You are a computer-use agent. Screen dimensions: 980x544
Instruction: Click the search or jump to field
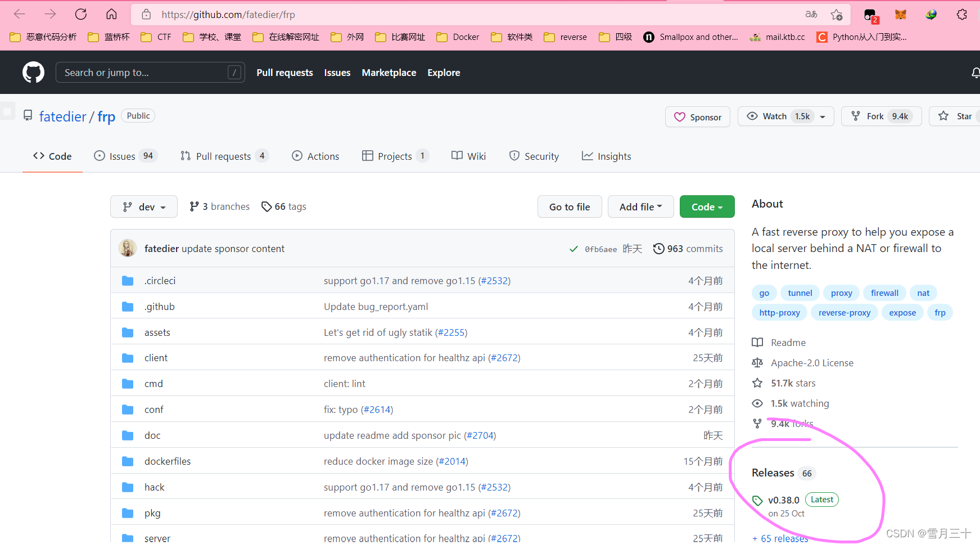[150, 73]
